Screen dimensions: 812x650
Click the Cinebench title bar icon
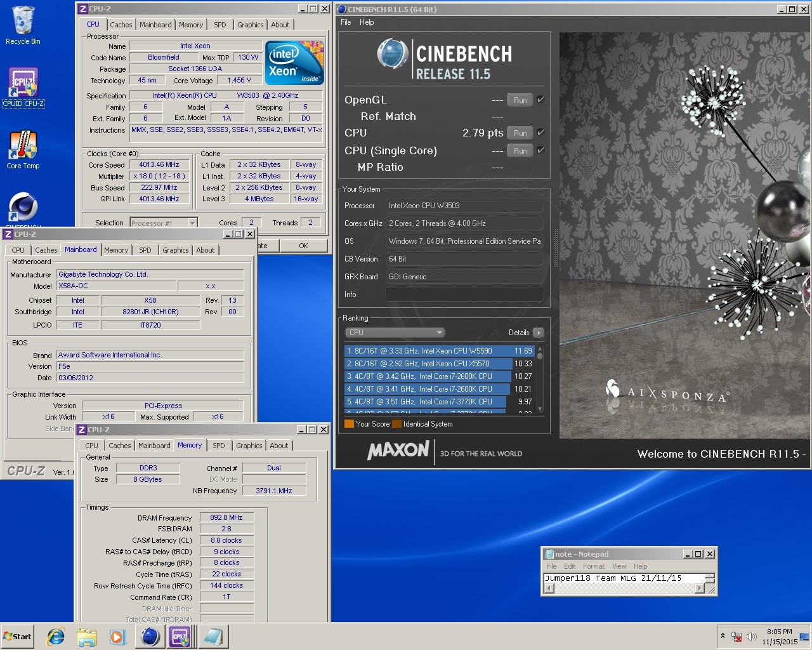point(341,9)
